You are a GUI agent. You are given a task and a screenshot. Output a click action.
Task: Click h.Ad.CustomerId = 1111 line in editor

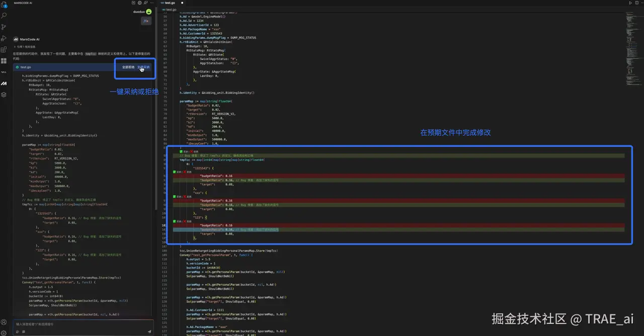[205, 310]
